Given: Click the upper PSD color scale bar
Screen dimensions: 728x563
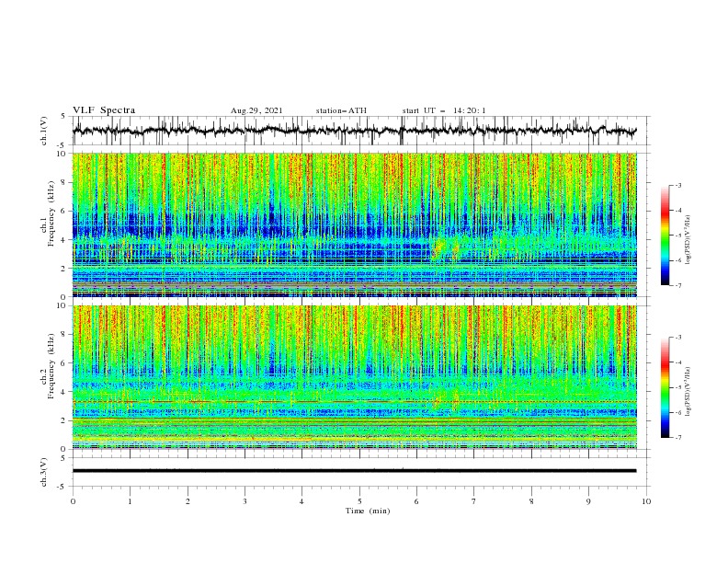Looking at the screenshot, I should point(665,235).
